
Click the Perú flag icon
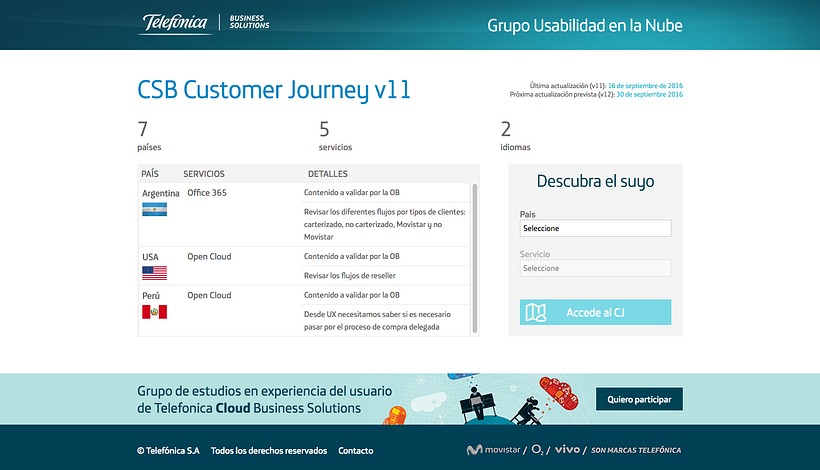tap(154, 312)
